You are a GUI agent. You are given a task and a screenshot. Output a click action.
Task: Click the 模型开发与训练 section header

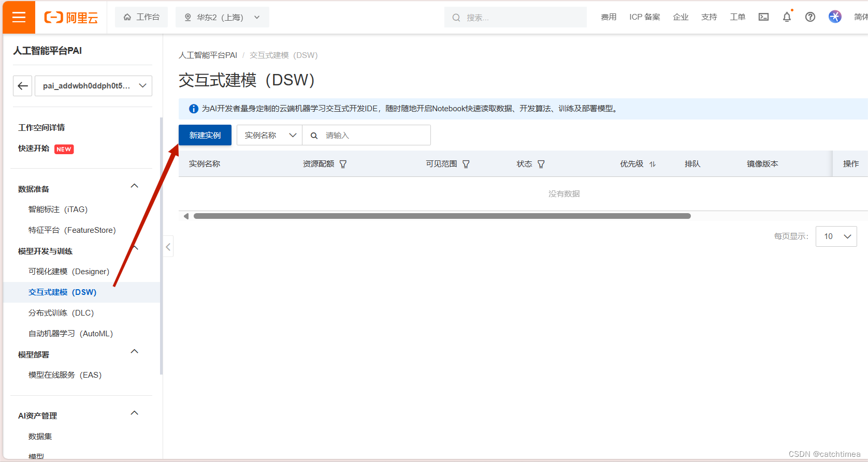click(45, 251)
